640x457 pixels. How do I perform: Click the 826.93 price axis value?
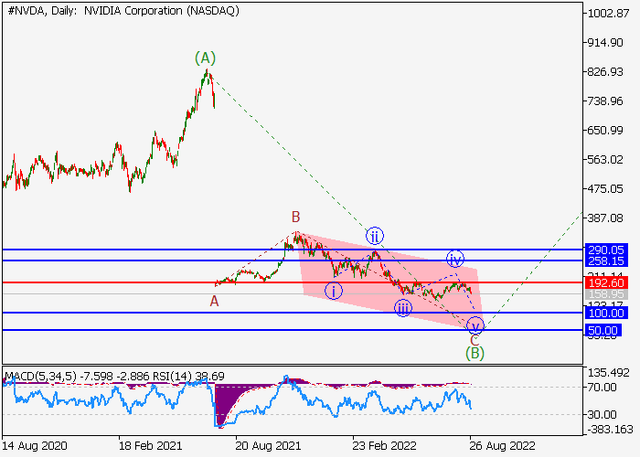tap(605, 72)
